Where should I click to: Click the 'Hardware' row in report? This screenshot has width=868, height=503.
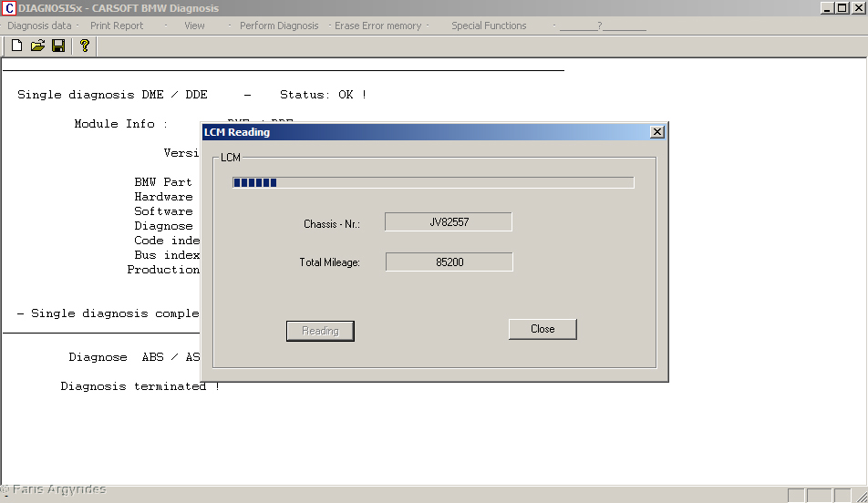(x=163, y=197)
